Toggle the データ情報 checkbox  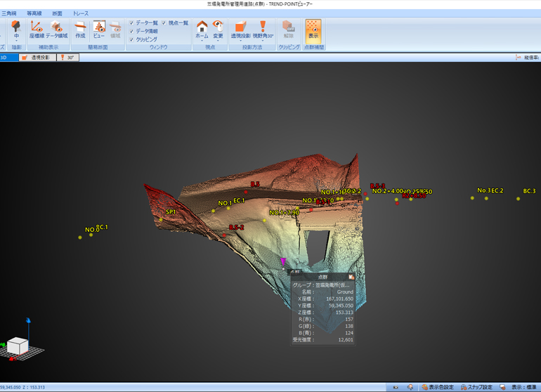pos(131,32)
